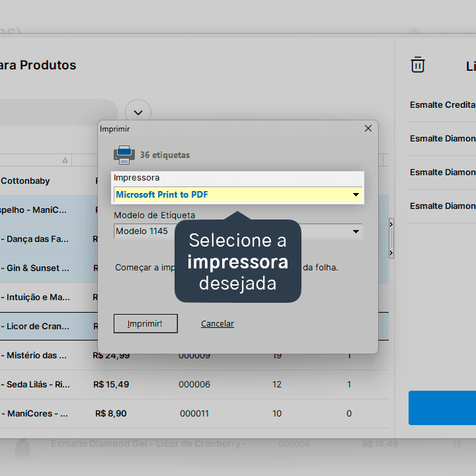This screenshot has height=476, width=476.
Task: Close the Imprimir dialog
Action: tap(368, 128)
